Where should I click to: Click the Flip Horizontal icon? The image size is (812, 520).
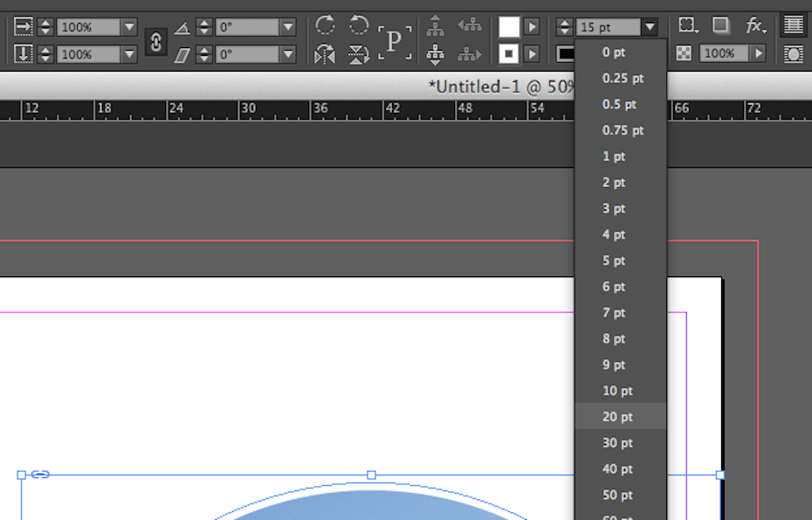click(326, 55)
